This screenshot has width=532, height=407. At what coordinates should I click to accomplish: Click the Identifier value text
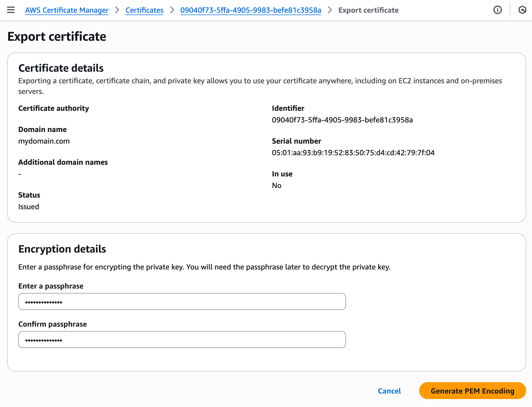(x=342, y=120)
